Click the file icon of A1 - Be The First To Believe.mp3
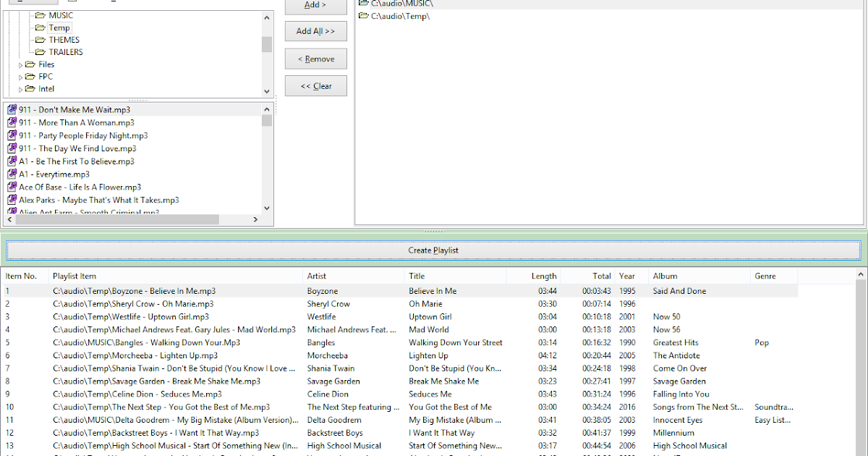This screenshot has height=456, width=868. pos(12,161)
